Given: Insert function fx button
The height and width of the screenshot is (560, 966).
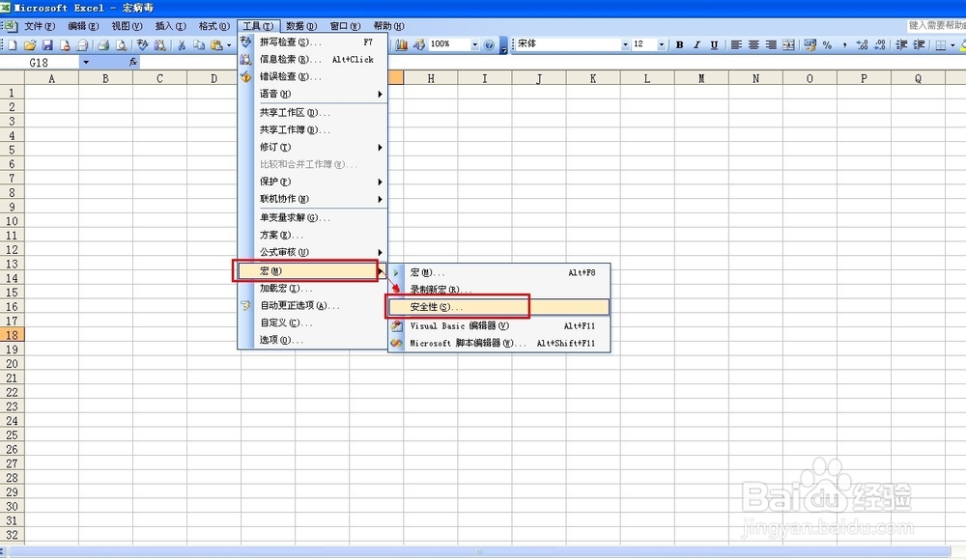Looking at the screenshot, I should click(133, 62).
